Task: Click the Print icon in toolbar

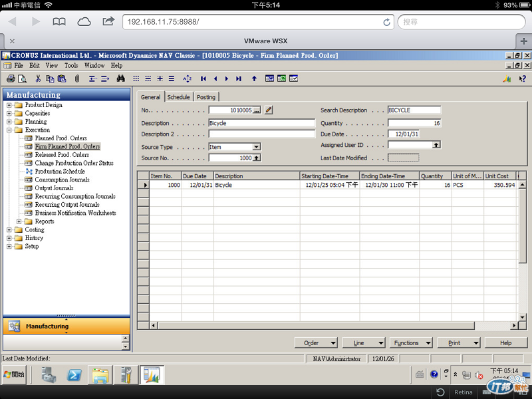Action: click(11, 78)
